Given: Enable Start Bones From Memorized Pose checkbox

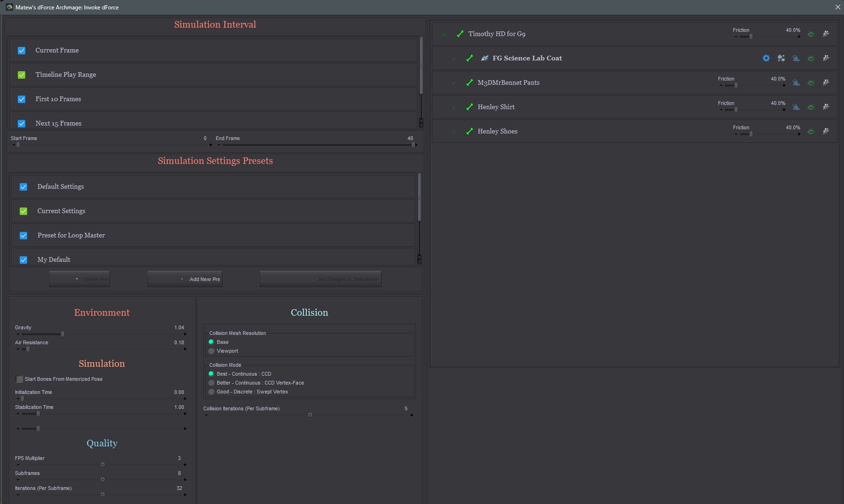Looking at the screenshot, I should pos(20,379).
